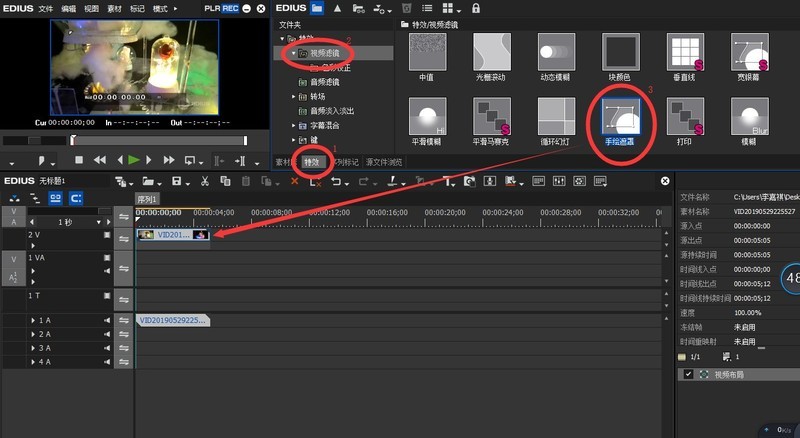Click the red X delete icon

[294, 181]
